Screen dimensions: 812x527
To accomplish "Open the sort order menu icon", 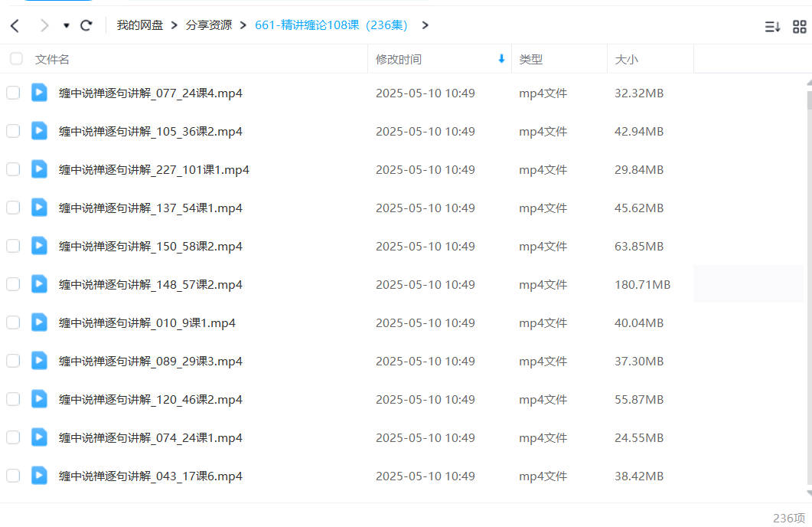I will (773, 27).
